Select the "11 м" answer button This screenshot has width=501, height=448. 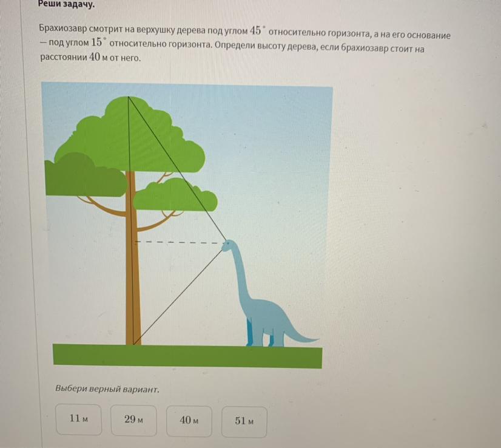coord(79,419)
